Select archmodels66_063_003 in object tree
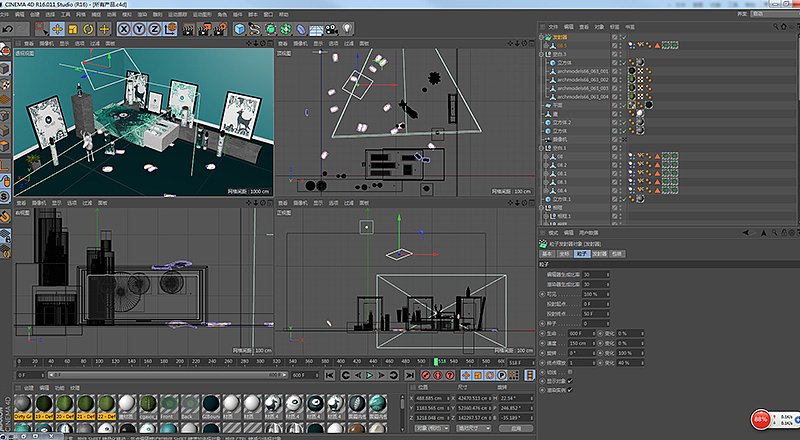Screen dimensions: 800x440 pos(582,88)
